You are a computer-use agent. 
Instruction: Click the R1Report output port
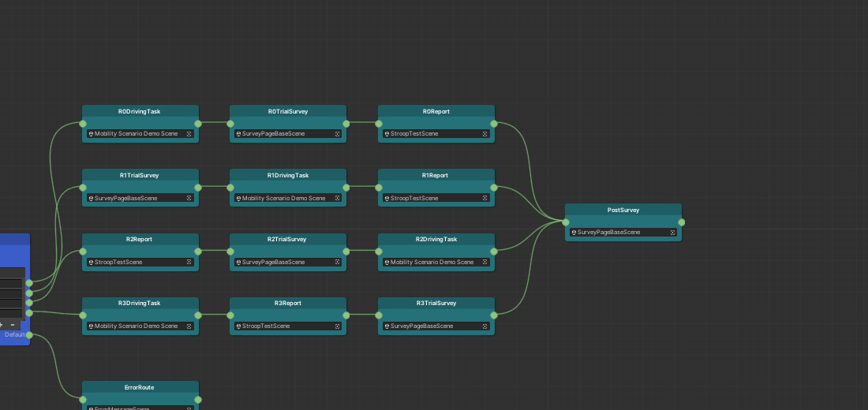(x=494, y=188)
